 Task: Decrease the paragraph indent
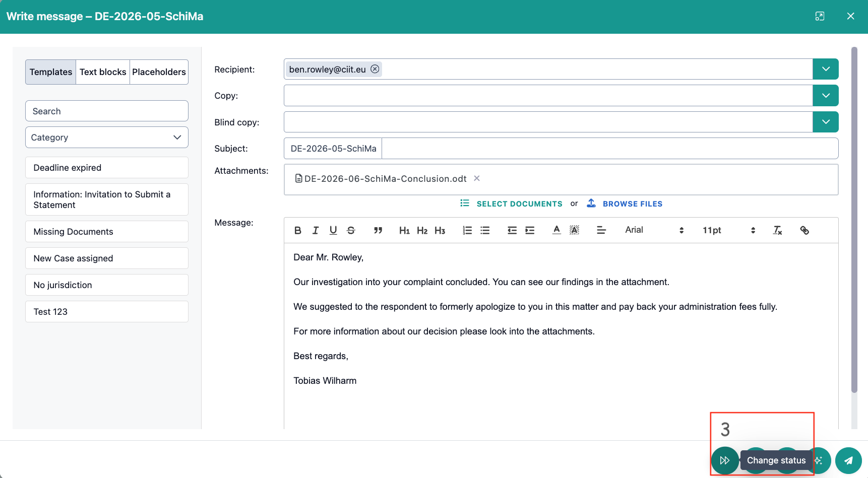tap(512, 230)
